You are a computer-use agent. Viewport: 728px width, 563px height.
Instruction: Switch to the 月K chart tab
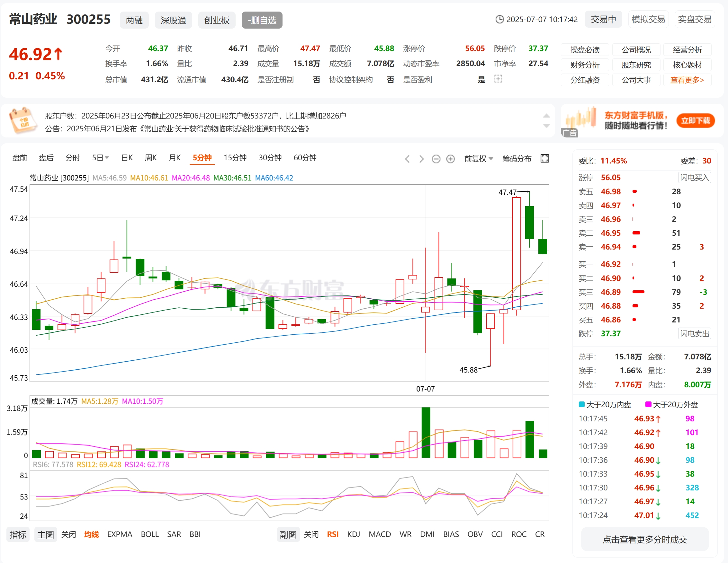click(x=175, y=158)
